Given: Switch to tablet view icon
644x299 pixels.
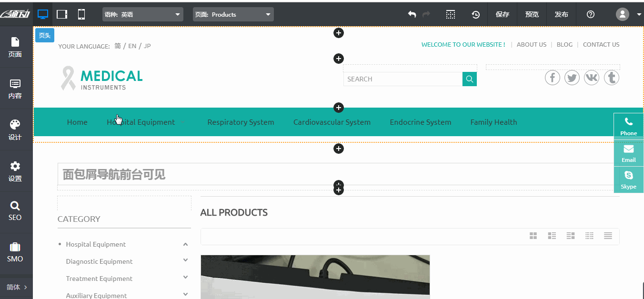Looking at the screenshot, I should click(62, 14).
